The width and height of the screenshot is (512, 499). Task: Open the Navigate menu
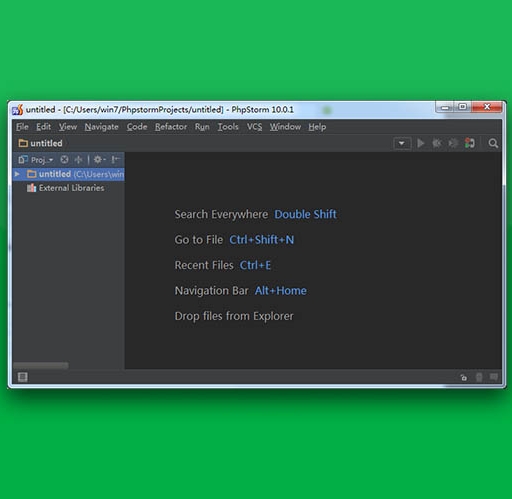tap(101, 127)
